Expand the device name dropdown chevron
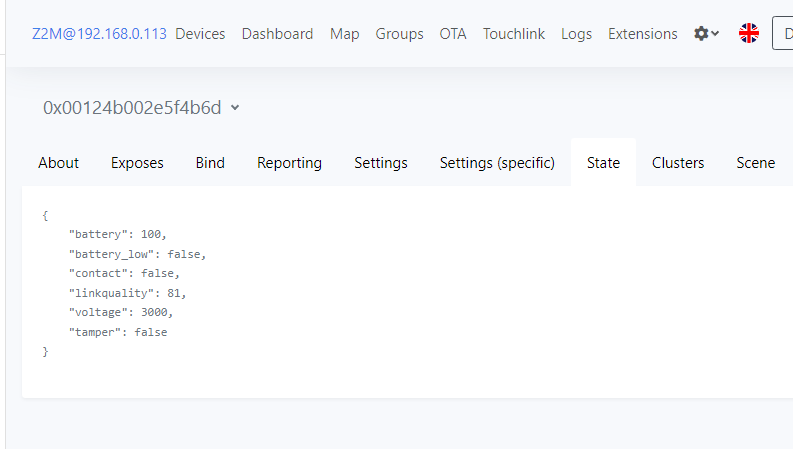Viewport: 793px width, 449px height. 235,107
